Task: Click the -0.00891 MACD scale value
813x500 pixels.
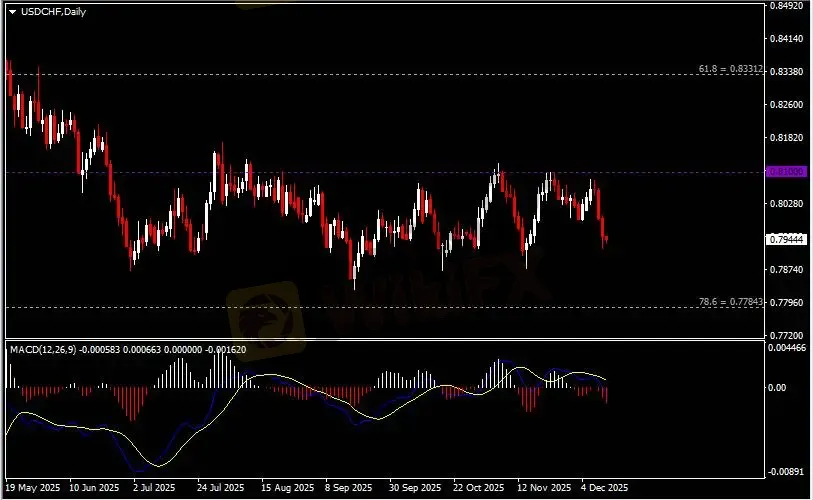Action: [x=787, y=471]
